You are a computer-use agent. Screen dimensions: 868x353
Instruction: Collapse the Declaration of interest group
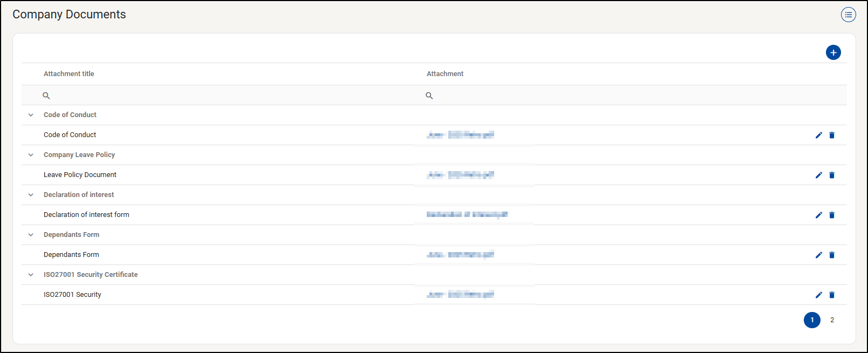point(31,195)
